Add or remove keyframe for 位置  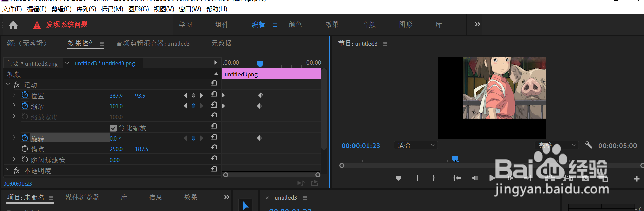coord(193,95)
